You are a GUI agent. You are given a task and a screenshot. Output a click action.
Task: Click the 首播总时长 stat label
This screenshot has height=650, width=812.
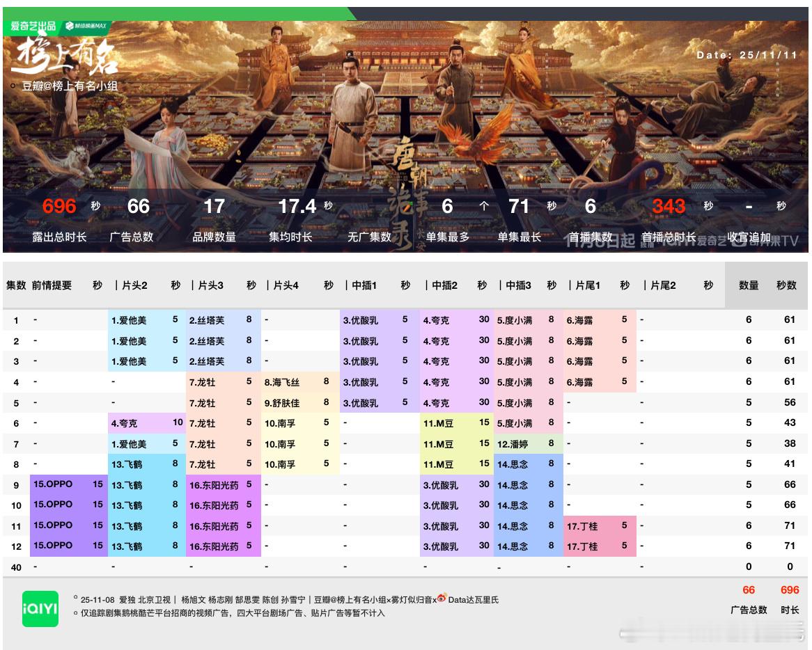point(669,237)
